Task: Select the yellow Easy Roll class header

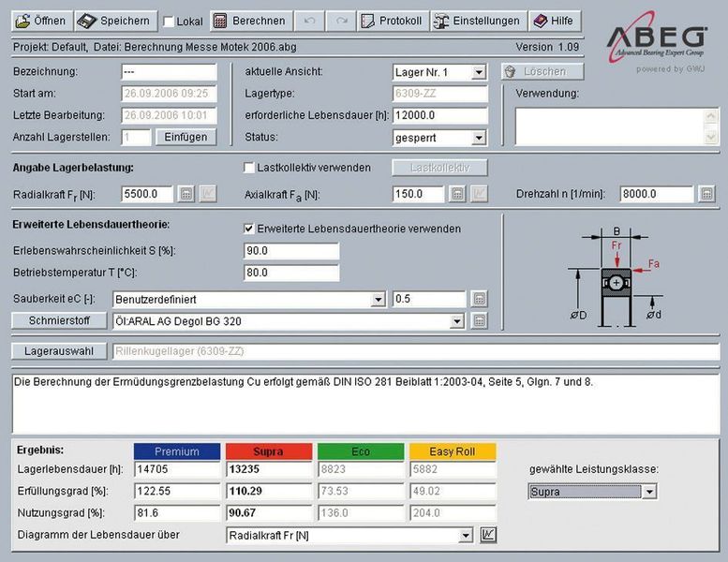Action: tap(453, 451)
